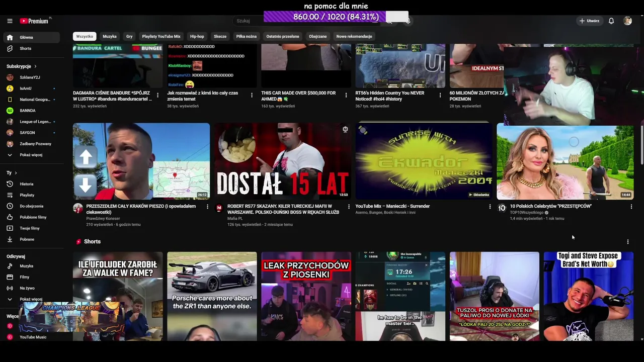This screenshot has width=644, height=362.
Task: Expand Pokaż więcej under subscriptions
Action: click(x=32, y=155)
